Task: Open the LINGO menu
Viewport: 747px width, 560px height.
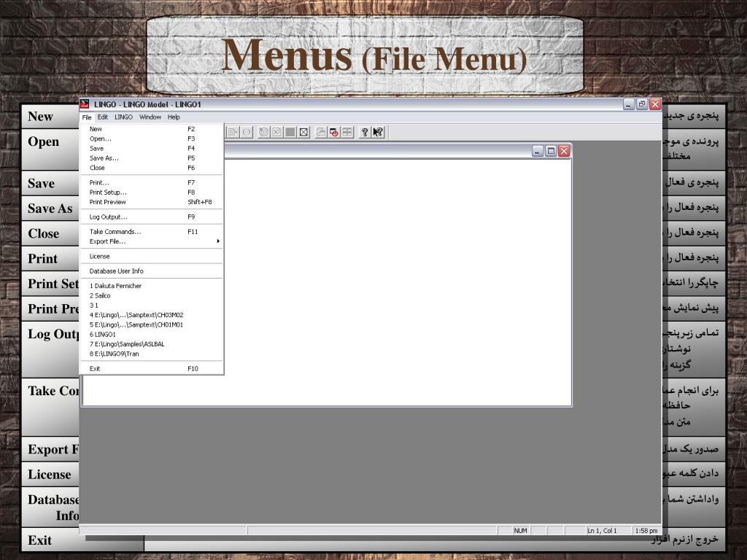Action: tap(123, 117)
